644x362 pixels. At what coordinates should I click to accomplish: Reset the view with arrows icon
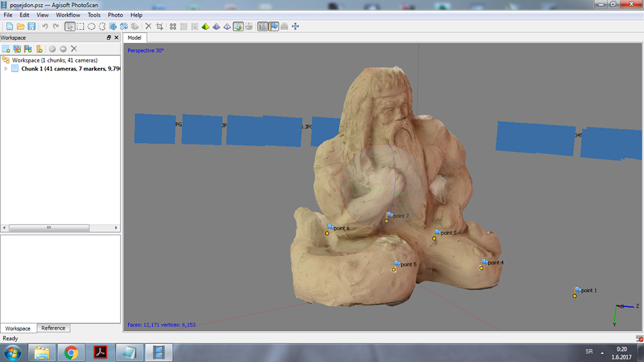[x=295, y=26]
